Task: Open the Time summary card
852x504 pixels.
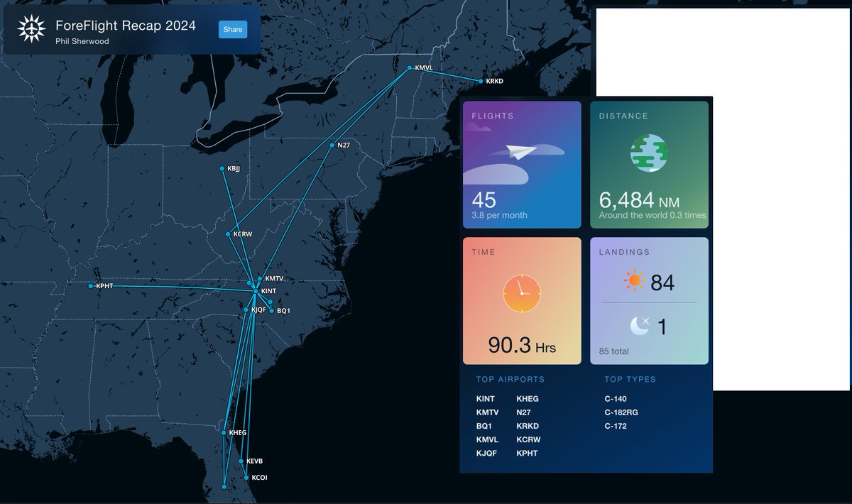Action: [522, 301]
